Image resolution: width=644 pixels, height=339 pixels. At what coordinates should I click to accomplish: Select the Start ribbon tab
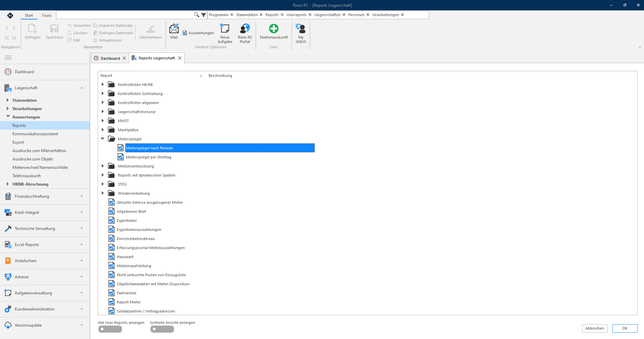29,15
